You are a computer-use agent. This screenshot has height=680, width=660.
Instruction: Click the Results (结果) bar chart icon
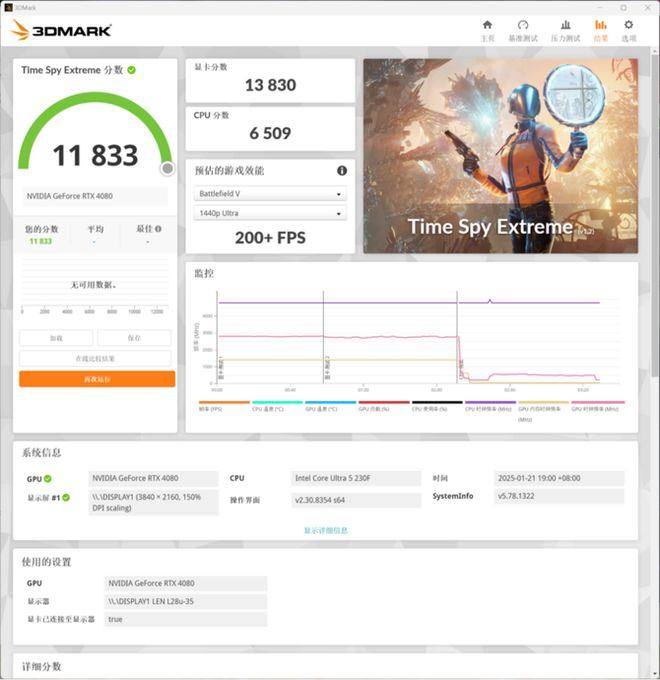click(600, 29)
